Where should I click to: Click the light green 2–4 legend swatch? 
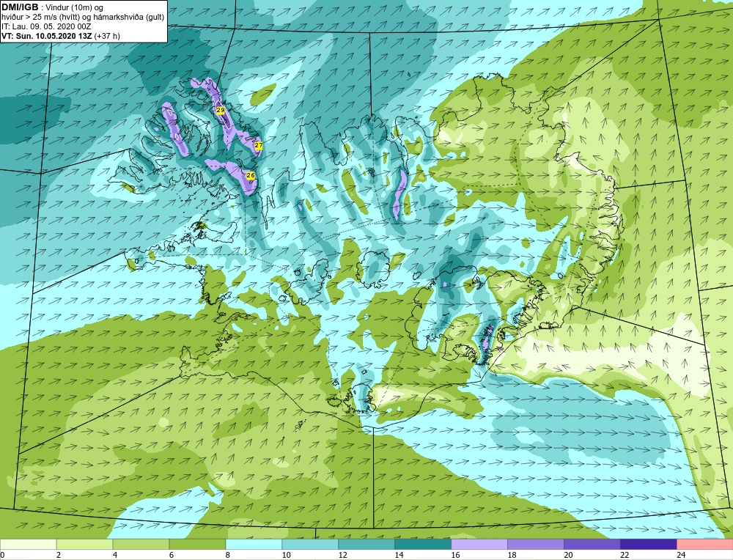click(84, 544)
